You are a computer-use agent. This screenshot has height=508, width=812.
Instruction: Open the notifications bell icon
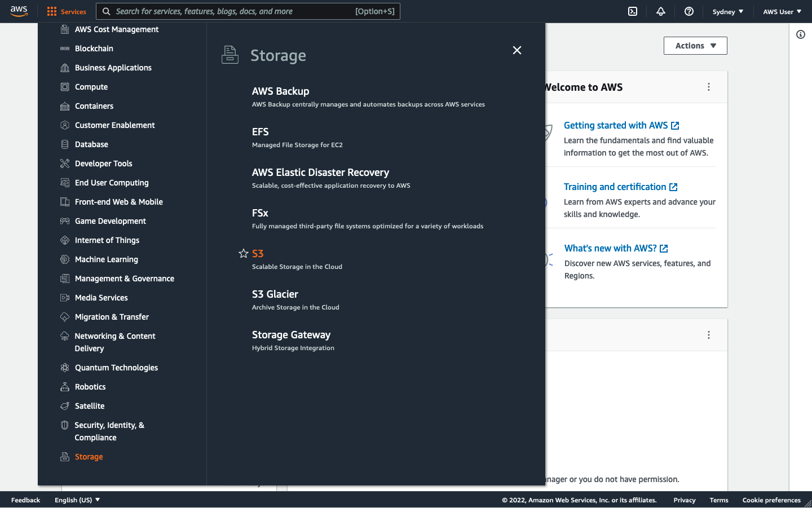coord(660,11)
